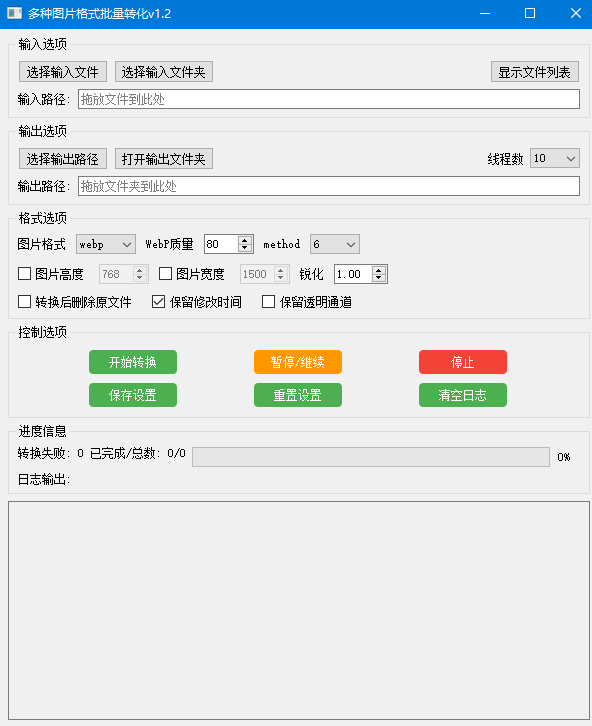
Task: Start conversion with 开始转换
Action: click(x=133, y=362)
